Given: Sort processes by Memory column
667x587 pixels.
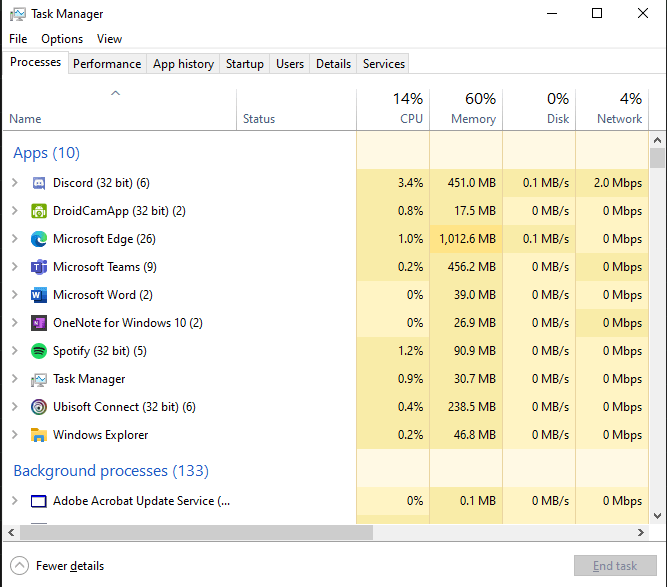Looking at the screenshot, I should point(466,109).
